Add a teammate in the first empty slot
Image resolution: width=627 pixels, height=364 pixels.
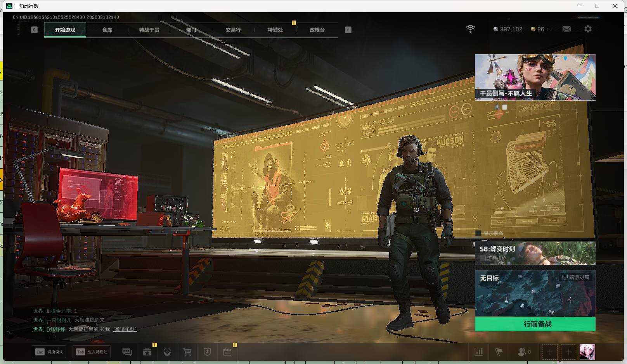click(x=549, y=352)
